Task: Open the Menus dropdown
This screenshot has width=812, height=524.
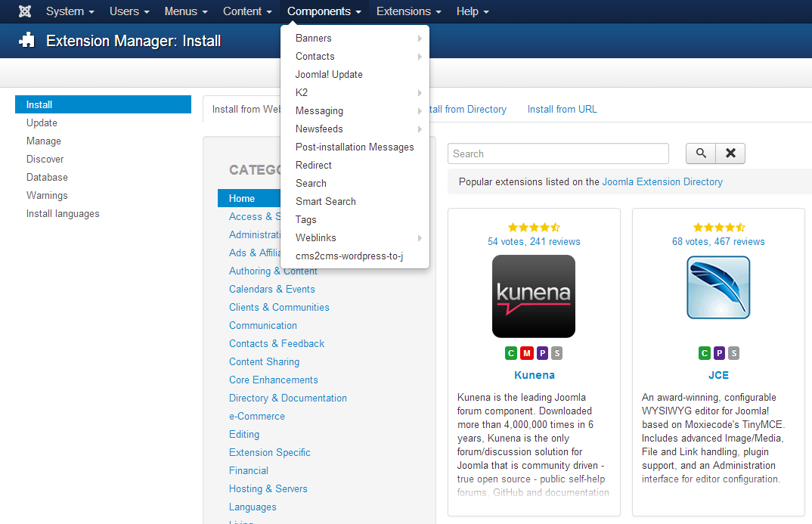Action: tap(186, 11)
